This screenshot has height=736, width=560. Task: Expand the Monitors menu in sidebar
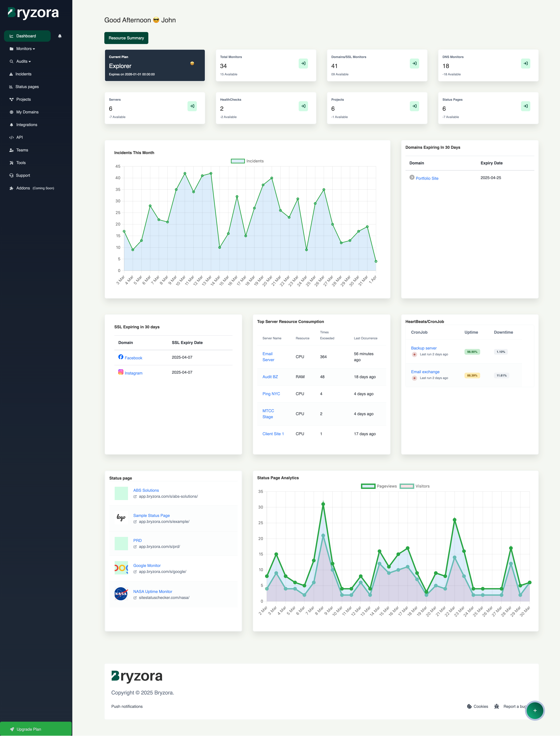tap(26, 49)
